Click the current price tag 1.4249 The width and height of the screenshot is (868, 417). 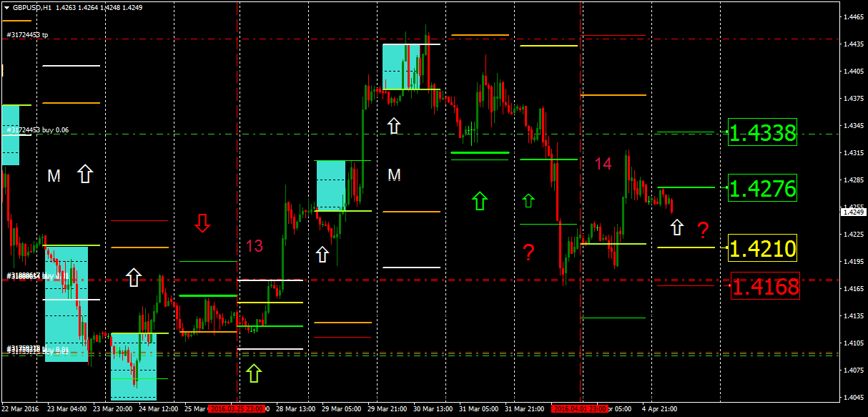853,212
